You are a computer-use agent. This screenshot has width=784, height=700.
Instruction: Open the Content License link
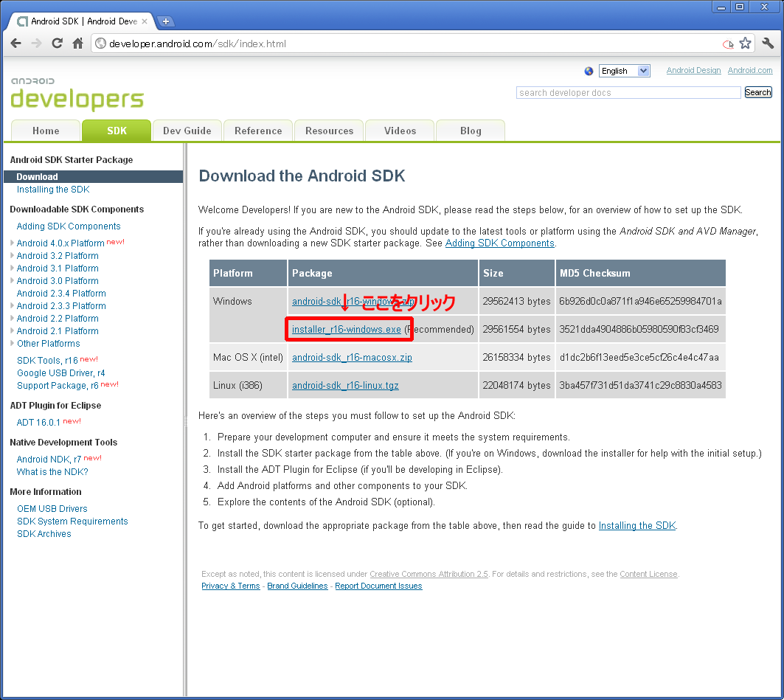click(648, 574)
